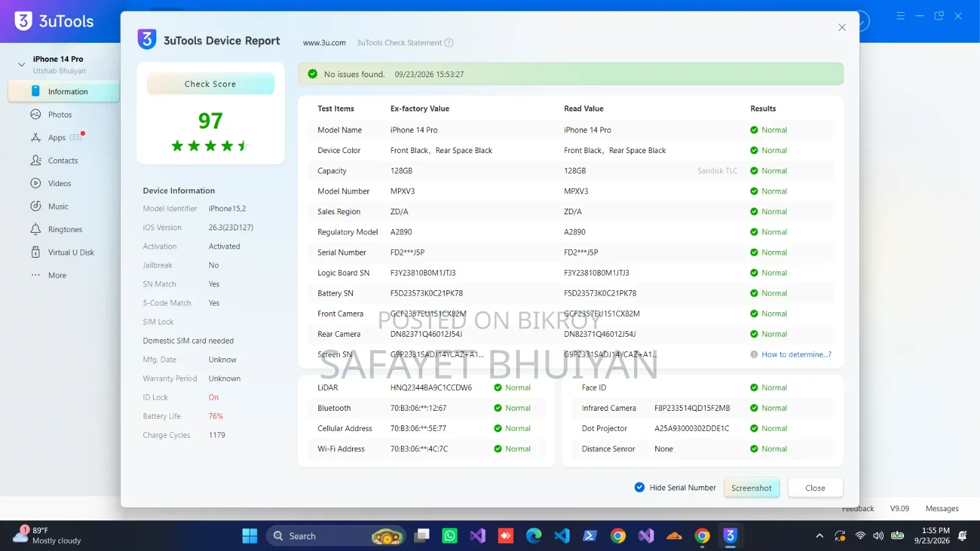Viewport: 980px width, 551px height.
Task: Open the www.3u.com link
Action: coord(324,43)
